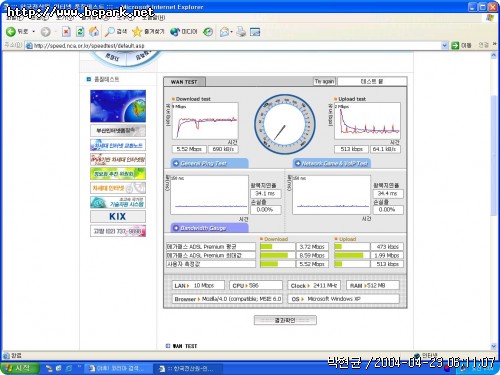This screenshot has height=375, width=500.
Task: Click the central speed gauge dial
Action: pyautogui.click(x=285, y=124)
